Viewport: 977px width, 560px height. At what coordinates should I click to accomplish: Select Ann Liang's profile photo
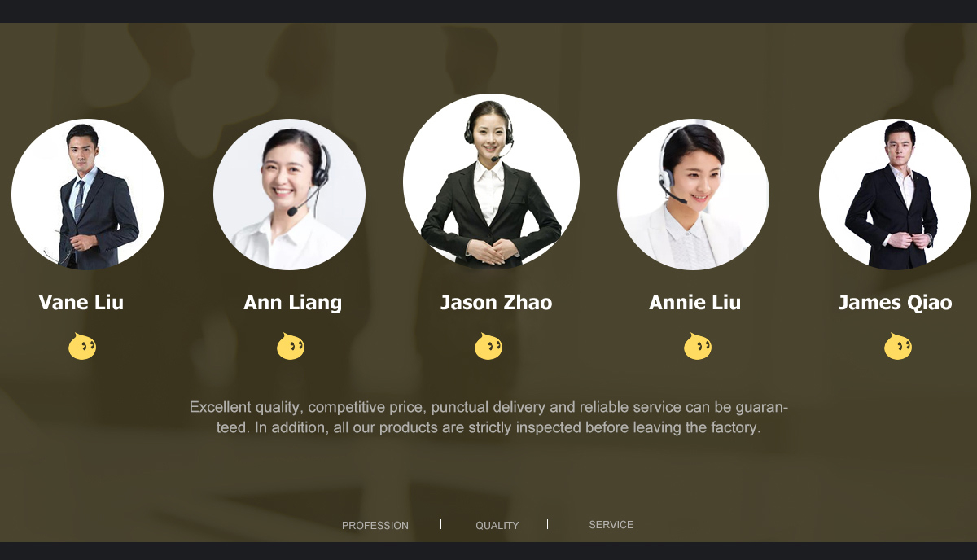click(289, 195)
